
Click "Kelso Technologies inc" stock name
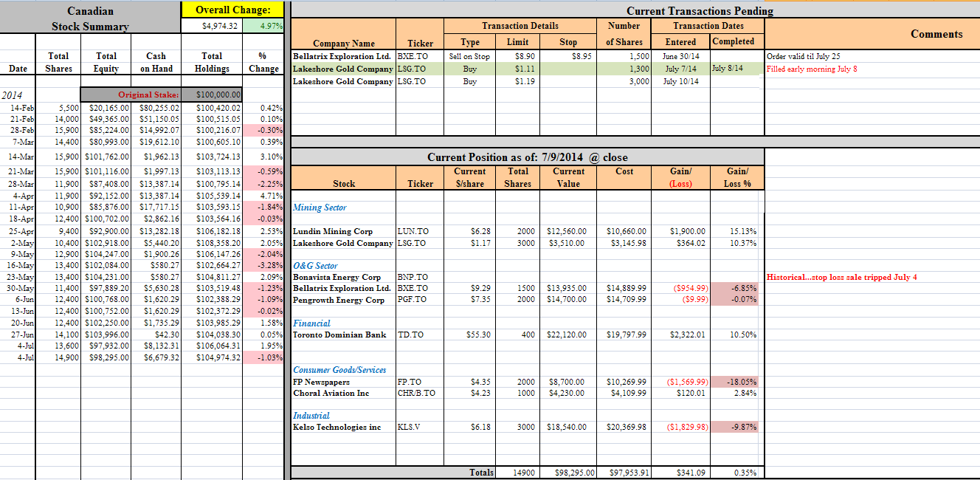[x=337, y=427]
